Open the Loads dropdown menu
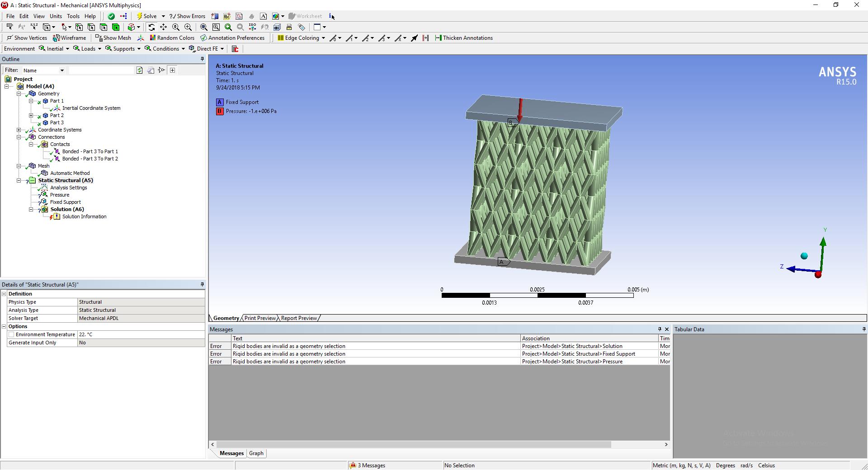 click(x=88, y=49)
